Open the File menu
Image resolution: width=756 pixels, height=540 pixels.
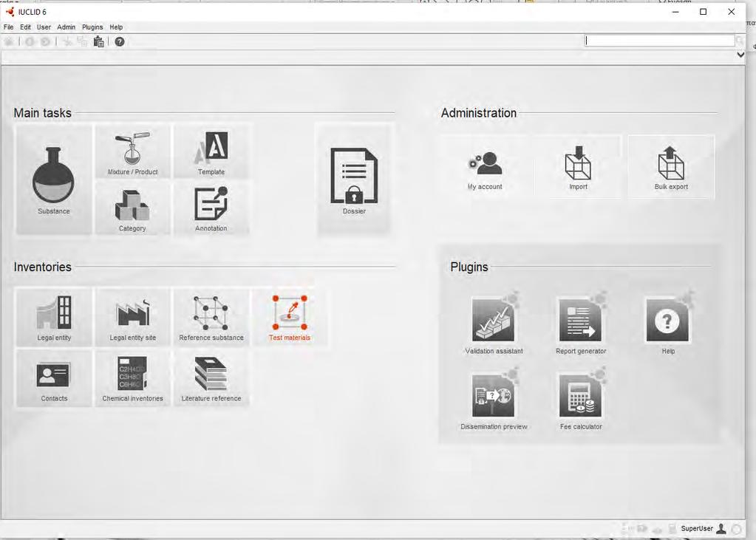coord(9,27)
